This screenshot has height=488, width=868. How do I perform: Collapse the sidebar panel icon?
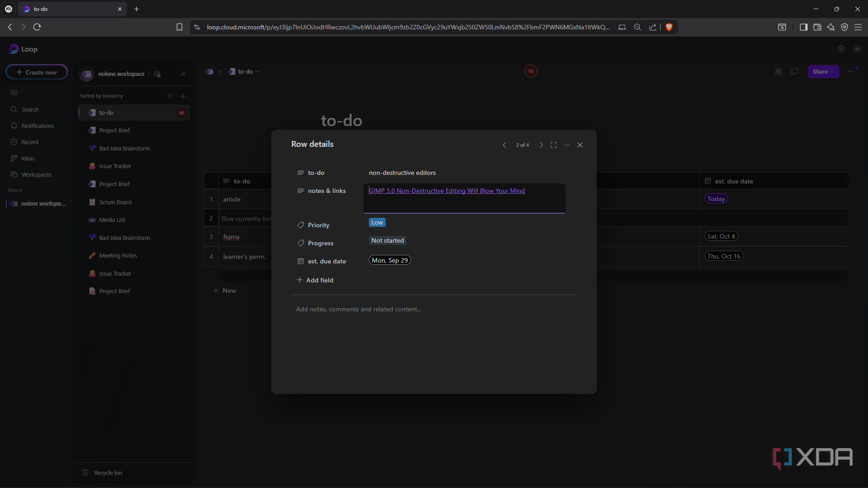(x=14, y=93)
